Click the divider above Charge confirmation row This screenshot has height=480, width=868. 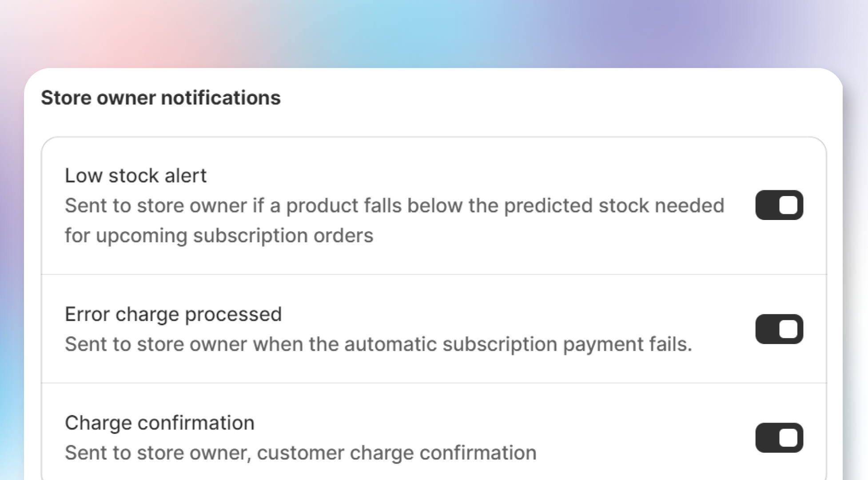click(434, 383)
